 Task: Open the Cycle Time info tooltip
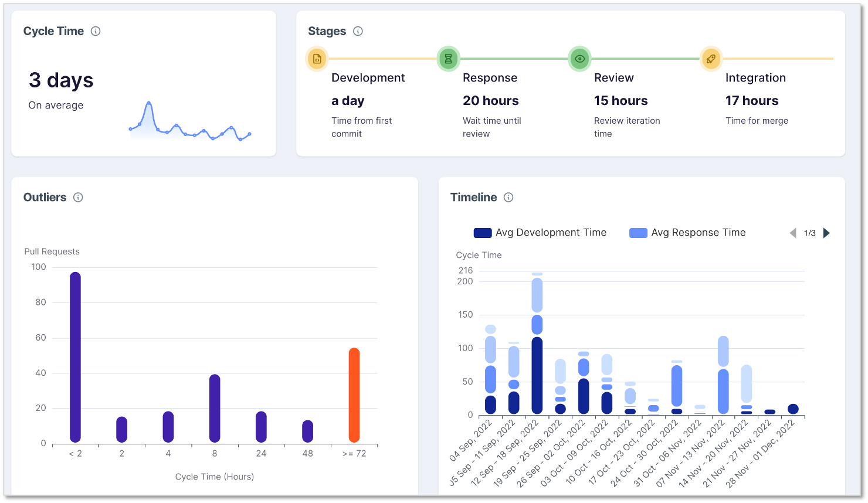click(96, 31)
